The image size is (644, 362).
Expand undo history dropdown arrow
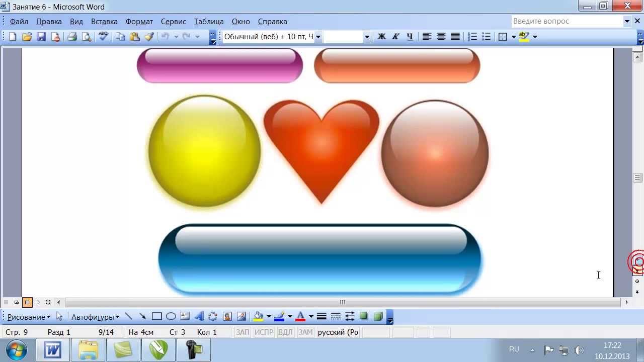[176, 37]
